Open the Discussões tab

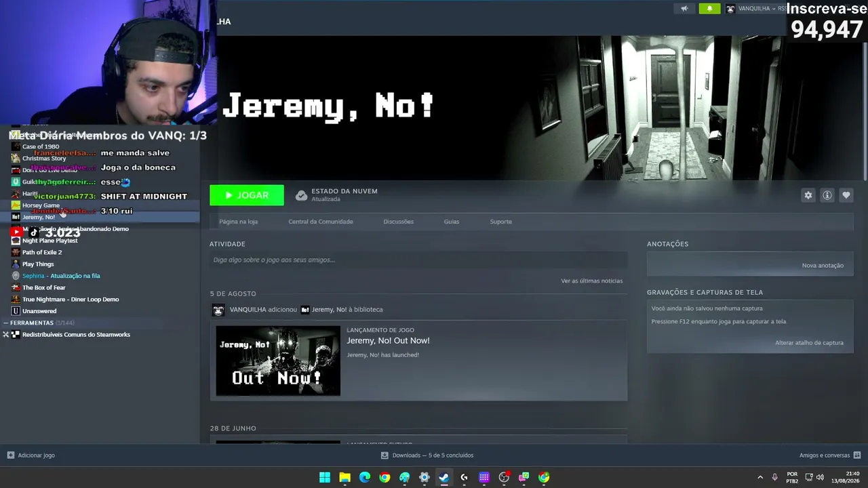click(x=398, y=222)
